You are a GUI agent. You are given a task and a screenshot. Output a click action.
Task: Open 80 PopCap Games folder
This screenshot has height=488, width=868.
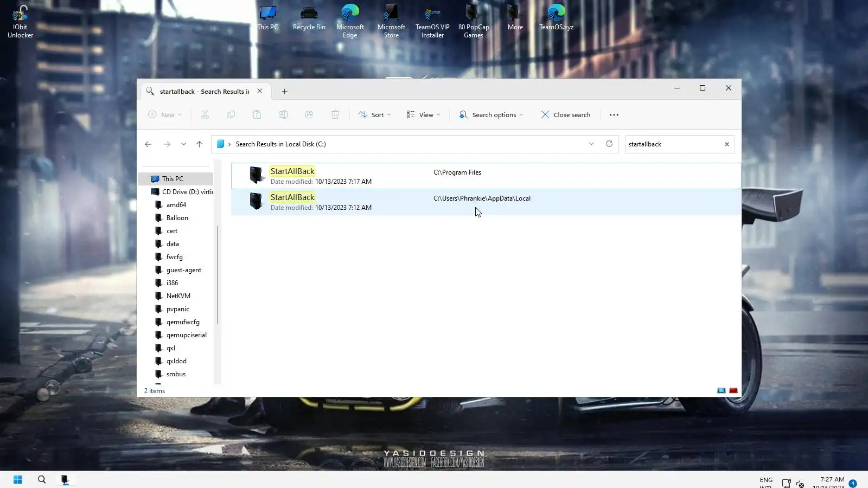[474, 22]
